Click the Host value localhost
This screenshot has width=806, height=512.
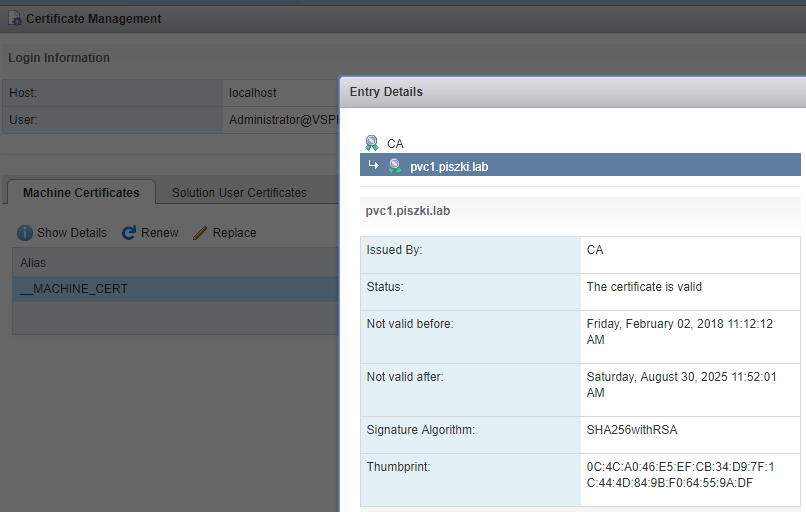click(x=252, y=93)
